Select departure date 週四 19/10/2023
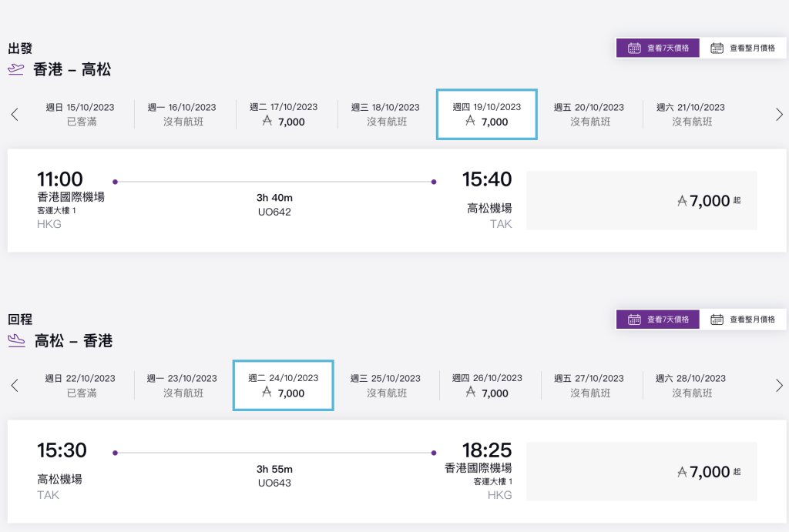Screen dimensions: 789x532 487,115
